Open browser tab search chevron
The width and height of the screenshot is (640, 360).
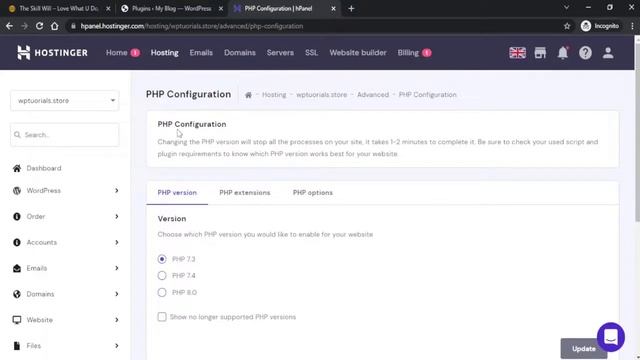567,8
